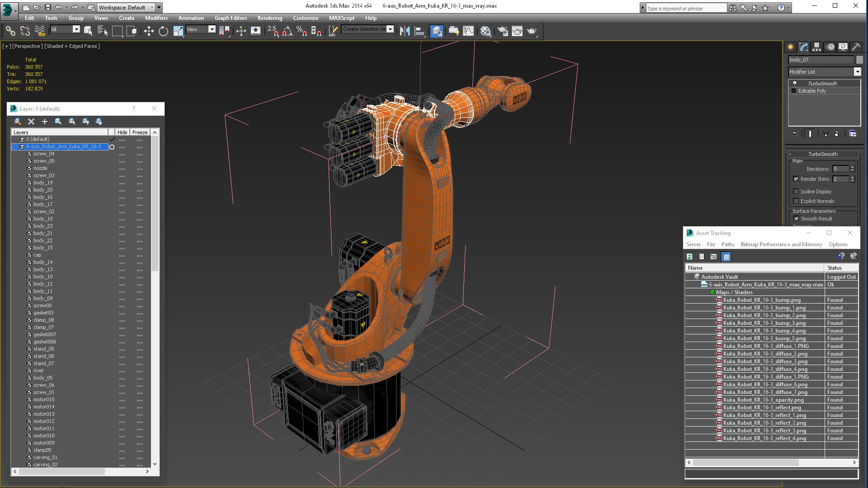Image resolution: width=868 pixels, height=488 pixels.
Task: Toggle Freeze for the nozzle layer item
Action: pyautogui.click(x=140, y=168)
